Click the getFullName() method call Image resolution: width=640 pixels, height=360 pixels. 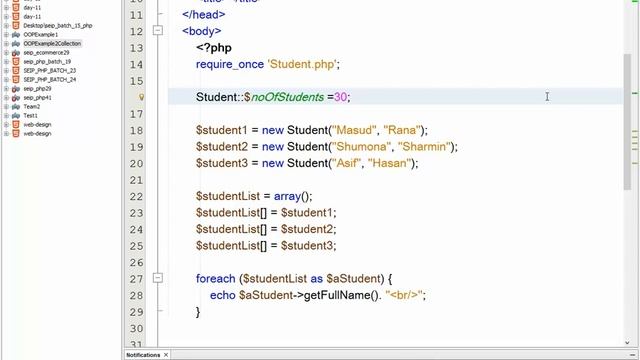pyautogui.click(x=341, y=295)
